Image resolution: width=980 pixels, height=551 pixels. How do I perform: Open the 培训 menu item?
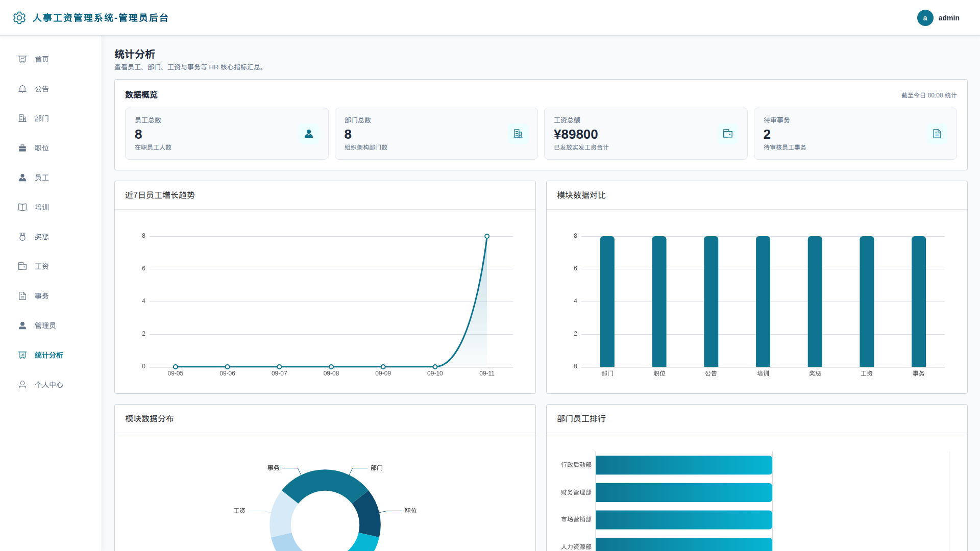(x=51, y=207)
